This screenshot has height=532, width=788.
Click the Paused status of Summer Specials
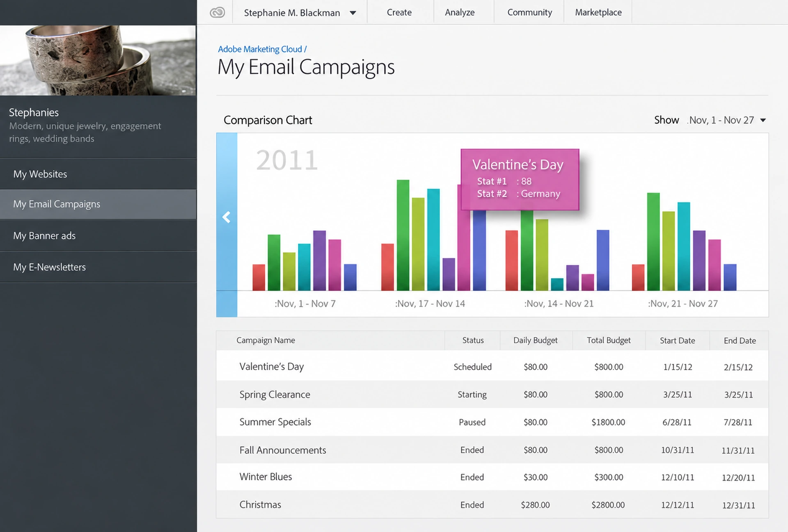coord(472,422)
